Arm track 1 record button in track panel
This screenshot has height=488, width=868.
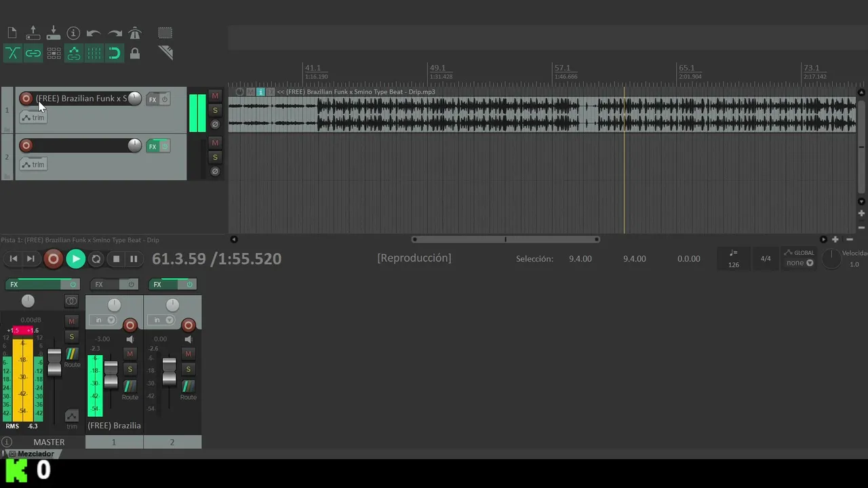click(26, 98)
